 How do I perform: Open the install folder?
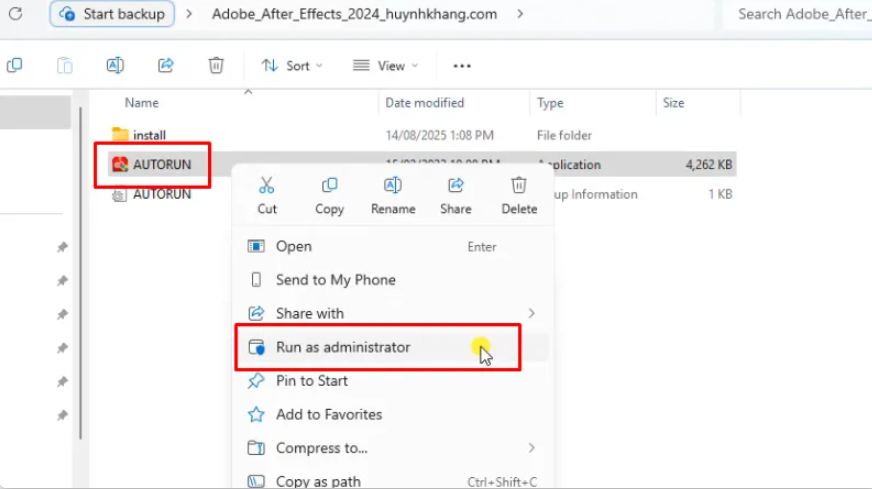point(149,135)
